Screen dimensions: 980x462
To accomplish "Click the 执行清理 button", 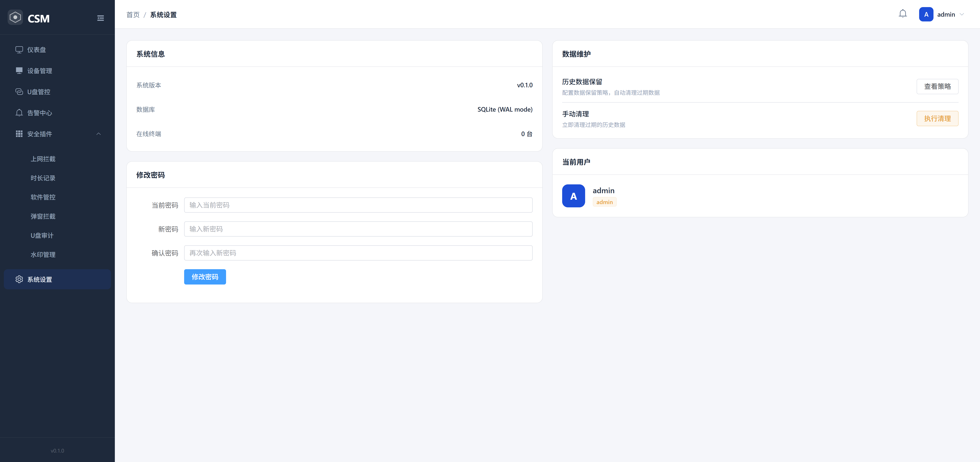I will [937, 118].
